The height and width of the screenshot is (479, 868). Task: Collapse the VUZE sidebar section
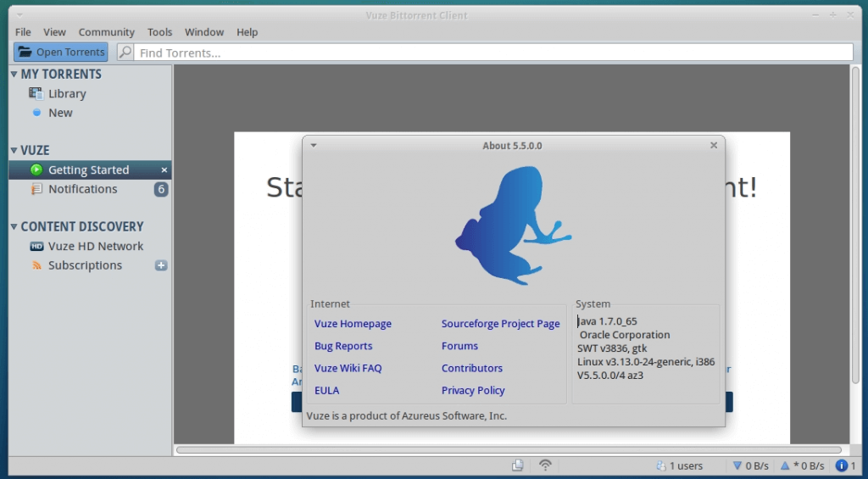(14, 151)
